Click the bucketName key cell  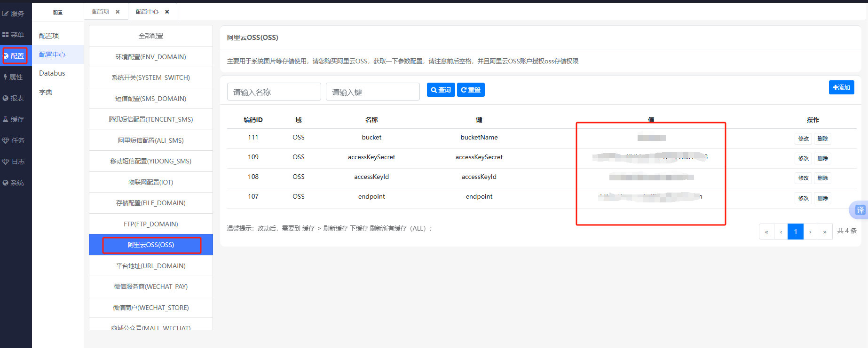coord(479,137)
